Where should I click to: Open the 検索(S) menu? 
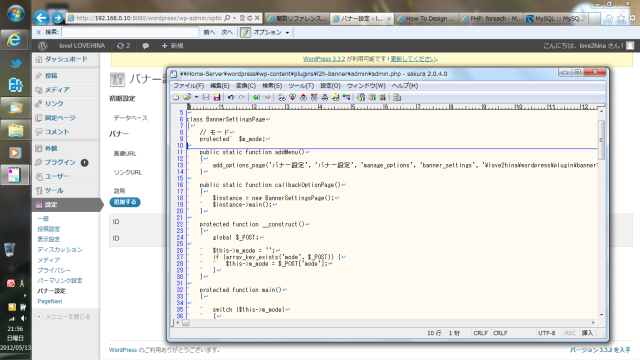click(x=272, y=86)
